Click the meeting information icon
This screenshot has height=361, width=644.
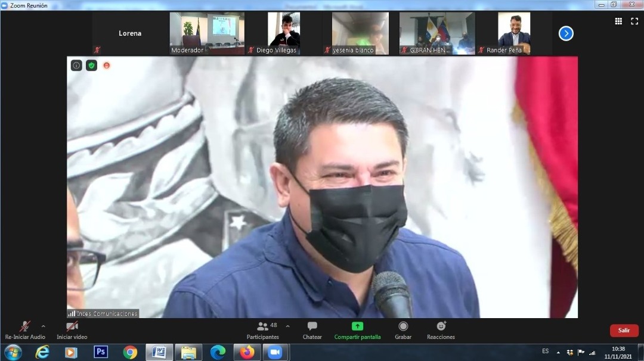(x=76, y=66)
